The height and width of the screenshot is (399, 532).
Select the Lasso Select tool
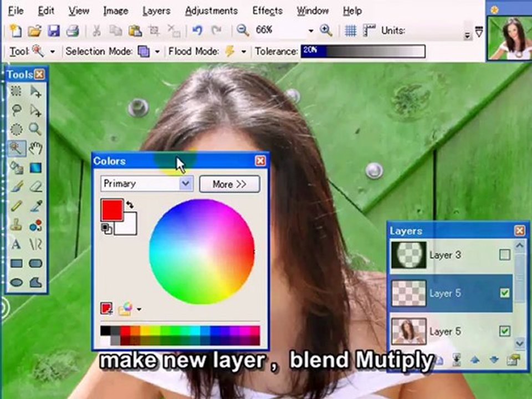(16, 110)
